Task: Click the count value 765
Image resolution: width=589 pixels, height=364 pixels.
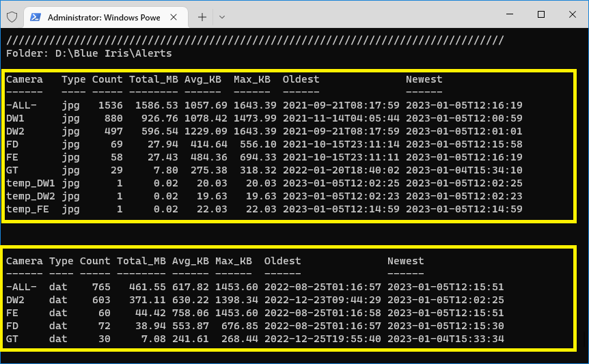Action: (101, 287)
